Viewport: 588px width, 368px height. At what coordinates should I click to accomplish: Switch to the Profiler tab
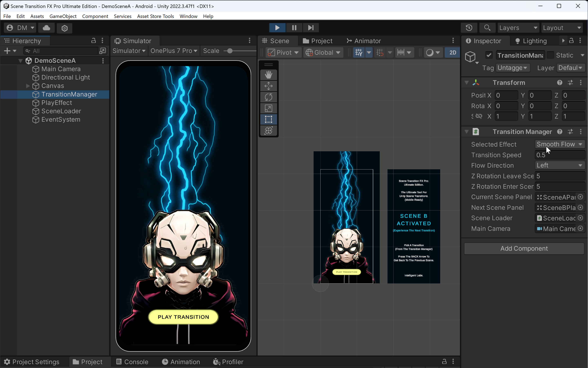228,362
